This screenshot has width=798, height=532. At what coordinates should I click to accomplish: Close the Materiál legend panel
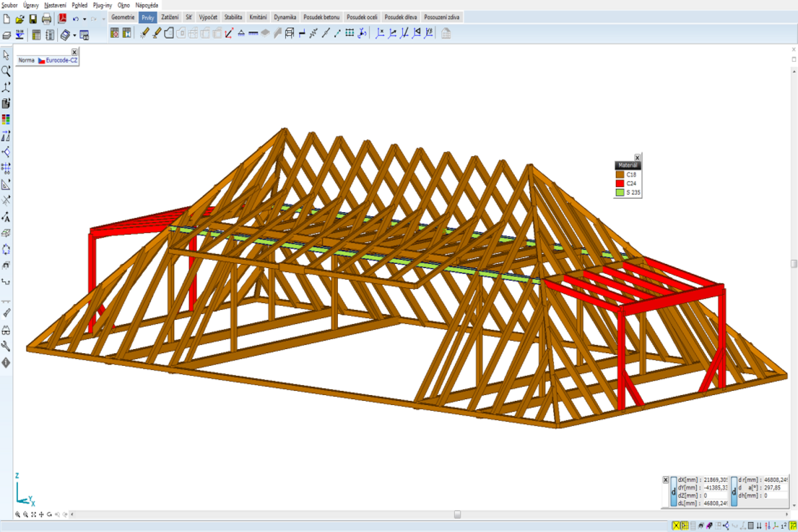(637, 158)
